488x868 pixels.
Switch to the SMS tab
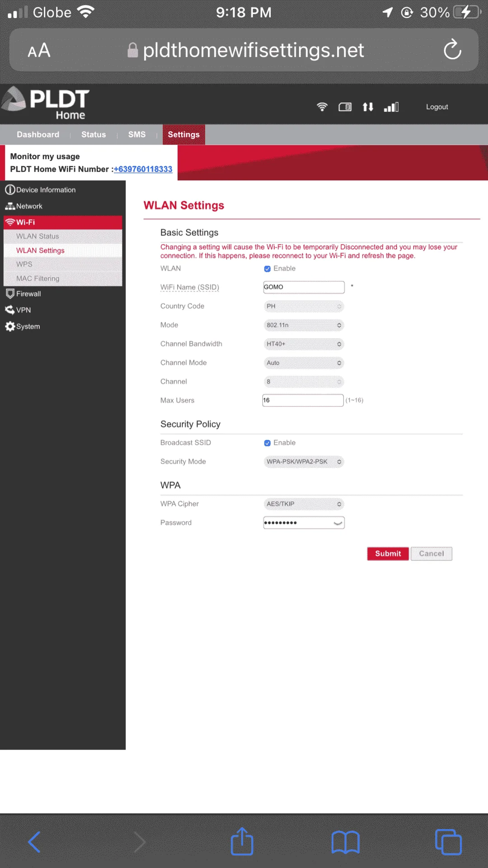tap(137, 135)
